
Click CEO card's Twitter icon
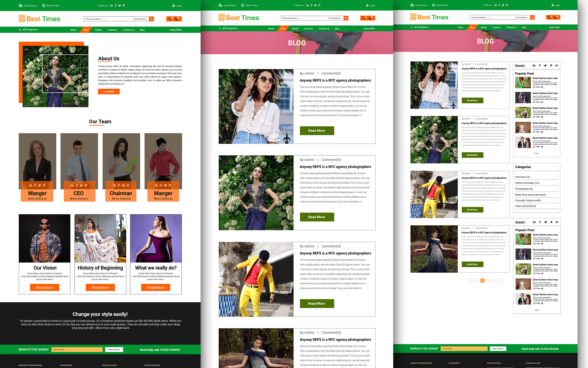[x=81, y=185]
